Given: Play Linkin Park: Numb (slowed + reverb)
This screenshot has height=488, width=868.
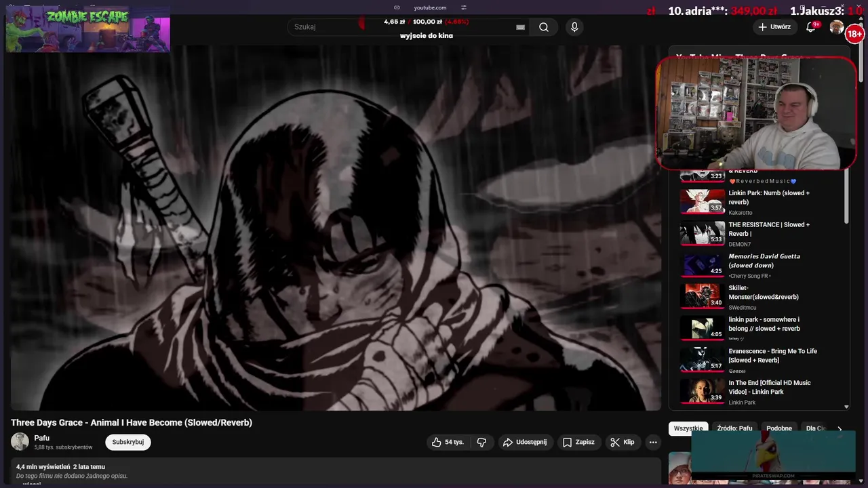Looking at the screenshot, I should pos(769,197).
